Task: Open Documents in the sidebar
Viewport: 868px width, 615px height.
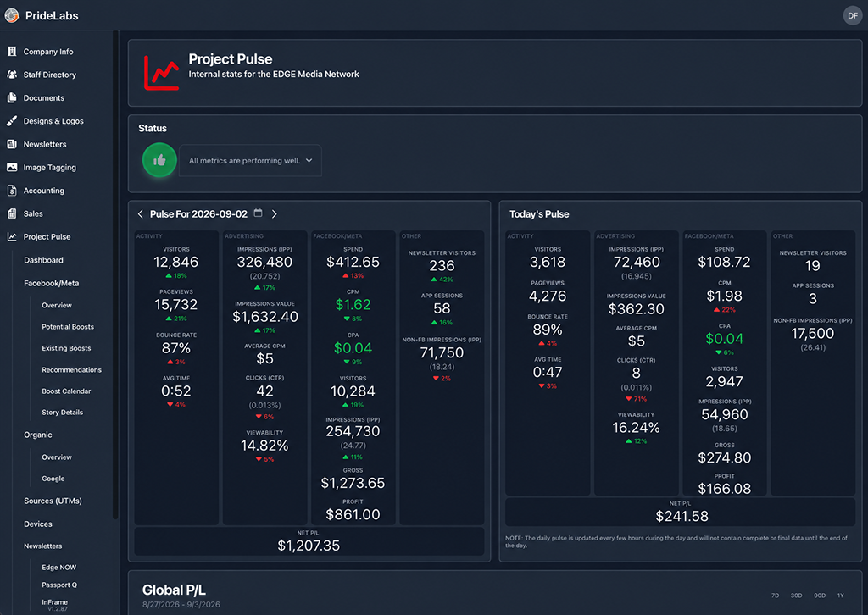Action: pos(44,98)
